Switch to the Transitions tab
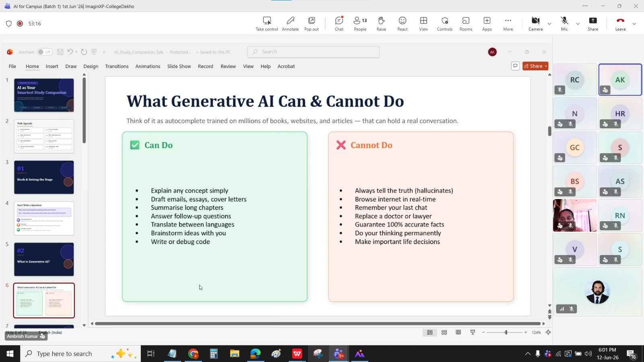Image resolution: width=644 pixels, height=362 pixels. 117,66
